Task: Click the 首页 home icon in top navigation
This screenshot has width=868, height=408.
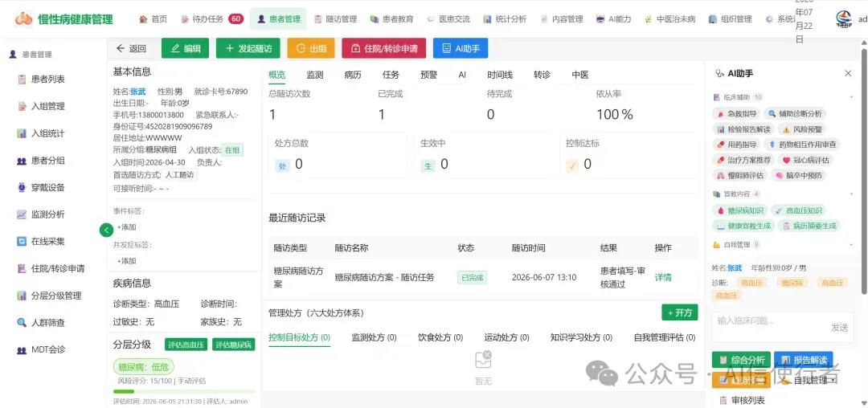Action: pyautogui.click(x=143, y=18)
